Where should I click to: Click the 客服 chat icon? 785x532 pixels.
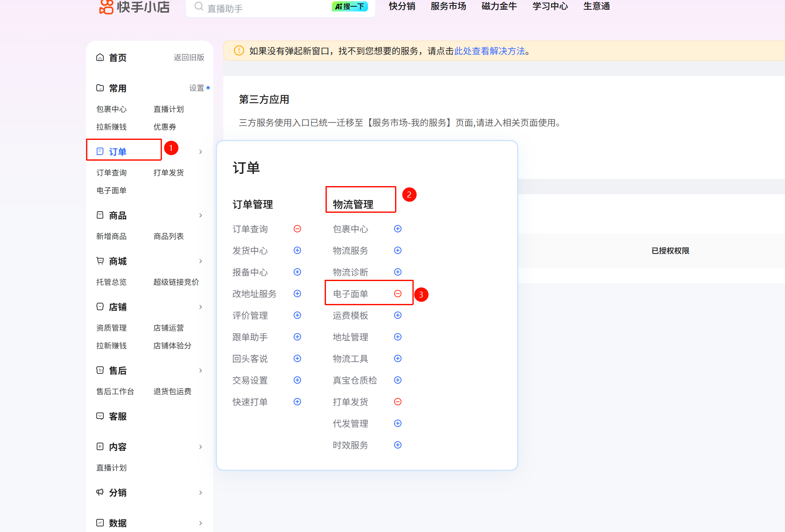[x=100, y=416]
